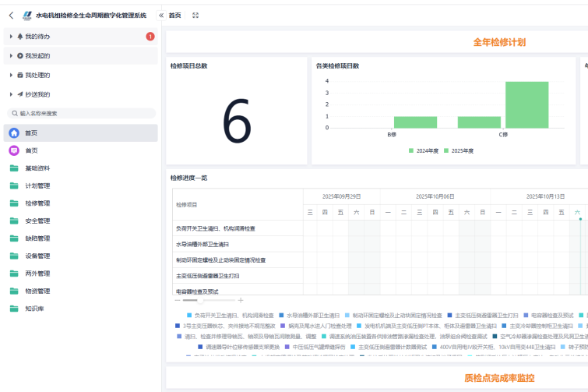The image size is (588, 392).
Task: Toggle legend 电容器检查及预试
Action: (x=548, y=316)
